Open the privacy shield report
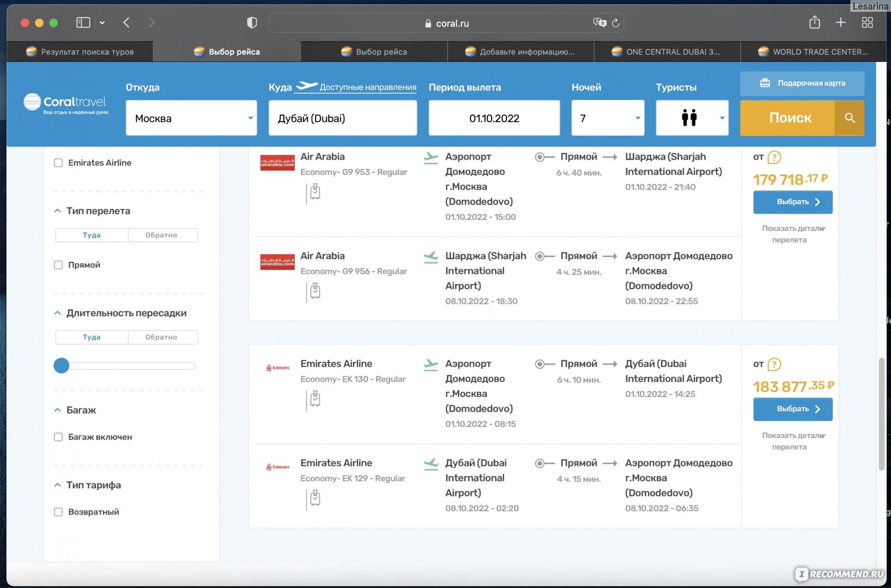This screenshot has height=588, width=891. pyautogui.click(x=252, y=23)
